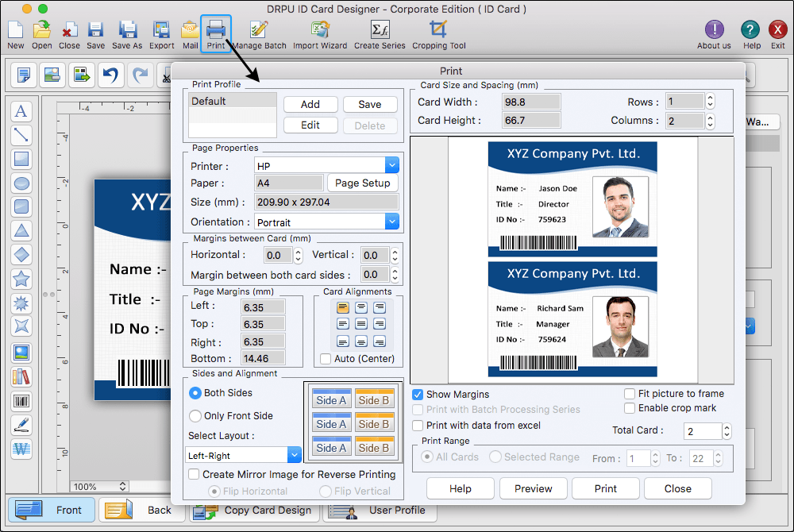Enable Create Mirror Image for Reverse Printing
This screenshot has width=794, height=532.
click(x=194, y=474)
